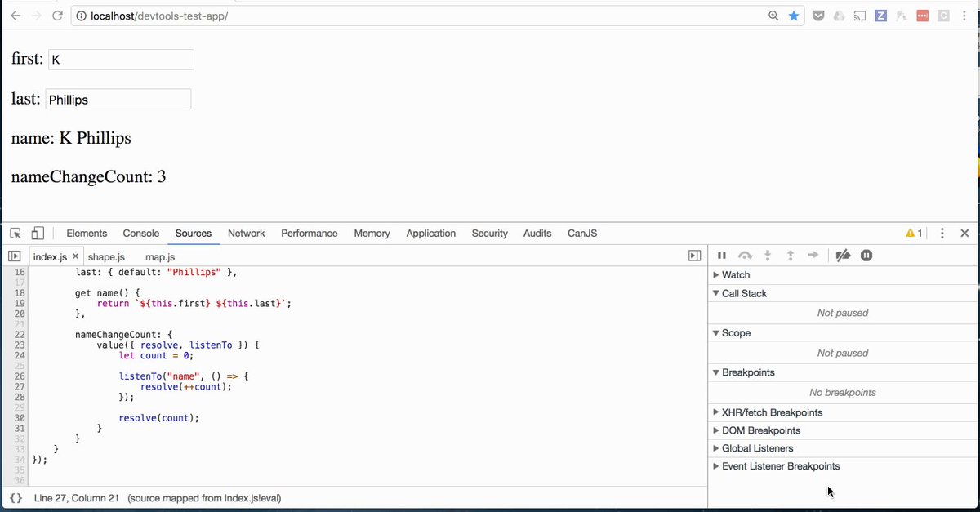980x512 pixels.
Task: Click the site information icon in address bar
Action: point(81,16)
